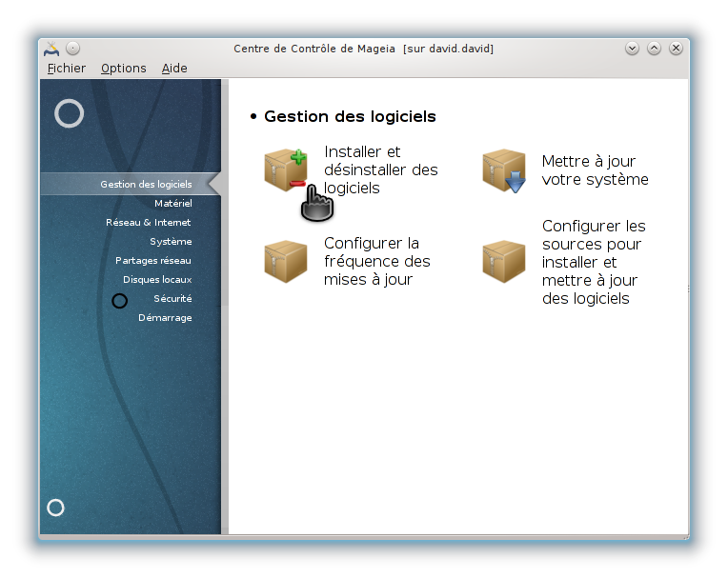Go to the Sécurité category
Image resolution: width=728 pixels, height=578 pixels.
point(172,298)
